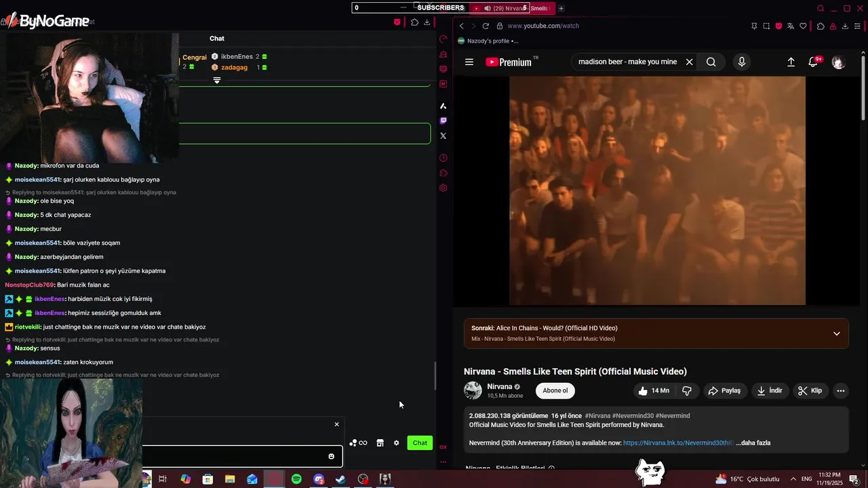
Task: Click the Nirvana music video player
Action: 657,190
